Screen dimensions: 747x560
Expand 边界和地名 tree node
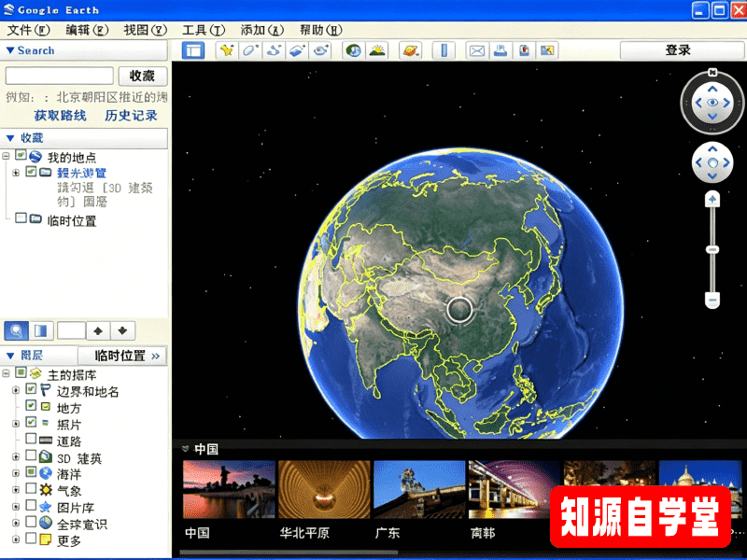tap(16, 390)
